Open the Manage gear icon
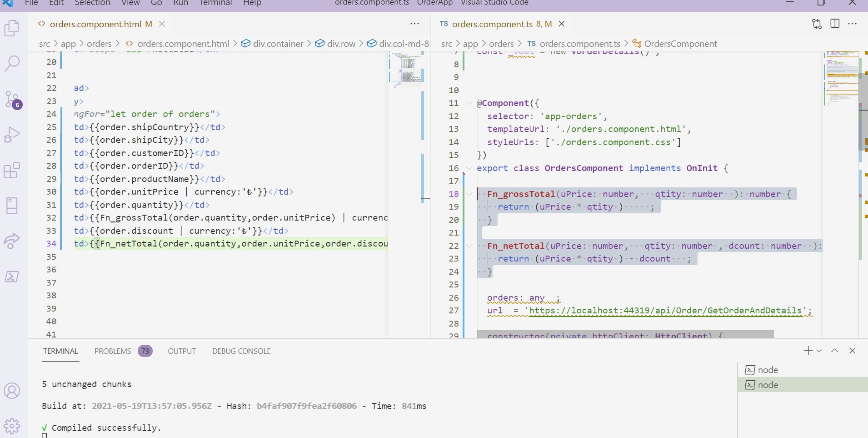The height and width of the screenshot is (438, 868). tap(12, 426)
